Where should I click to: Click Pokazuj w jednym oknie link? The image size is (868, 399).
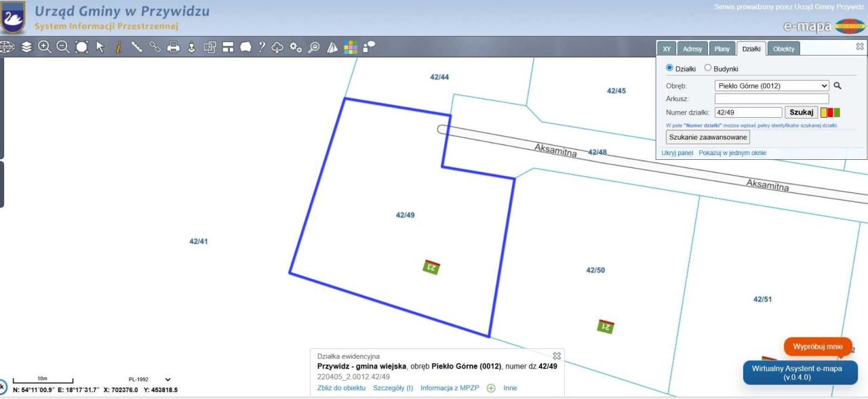click(x=732, y=153)
